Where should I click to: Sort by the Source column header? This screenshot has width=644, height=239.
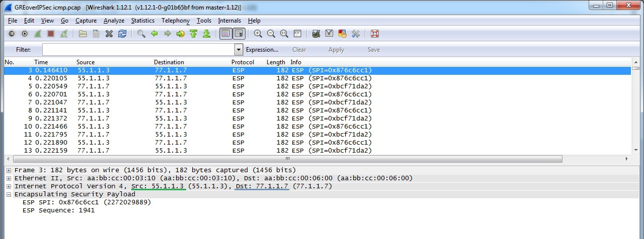click(86, 62)
